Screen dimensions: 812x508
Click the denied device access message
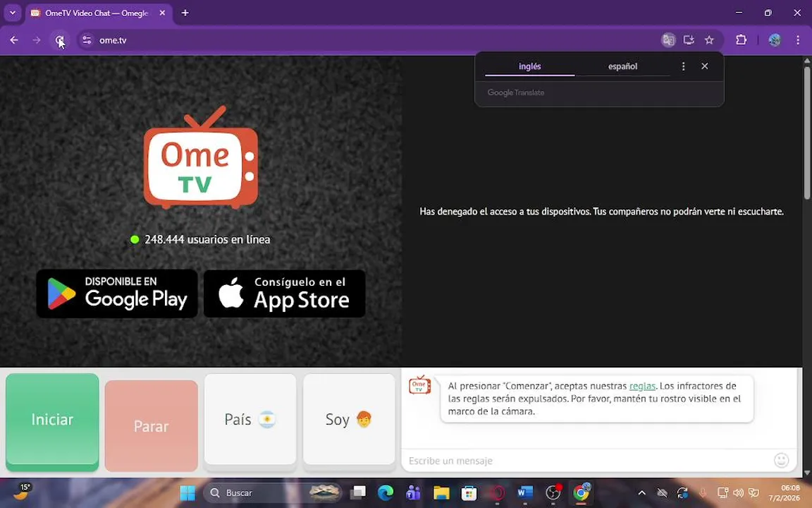click(x=601, y=212)
